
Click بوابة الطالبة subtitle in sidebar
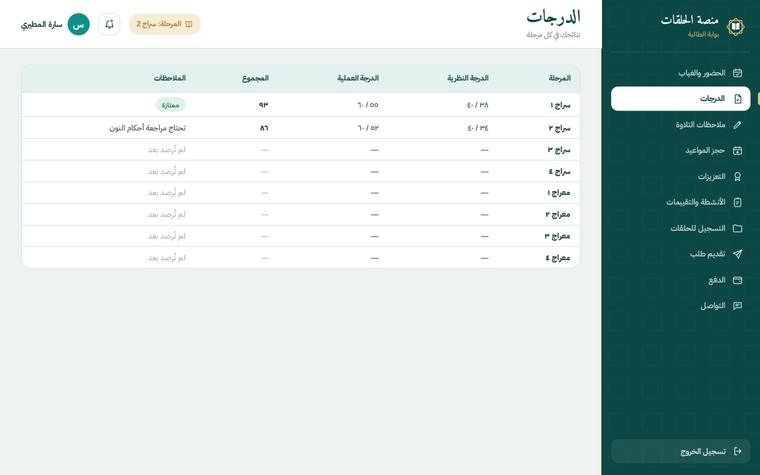(703, 34)
